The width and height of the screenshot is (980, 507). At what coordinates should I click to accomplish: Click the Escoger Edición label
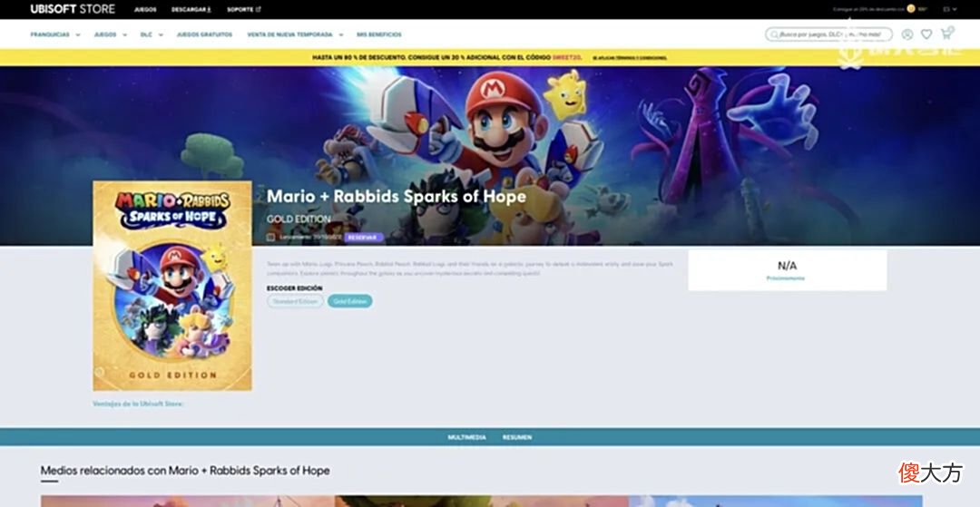(294, 288)
